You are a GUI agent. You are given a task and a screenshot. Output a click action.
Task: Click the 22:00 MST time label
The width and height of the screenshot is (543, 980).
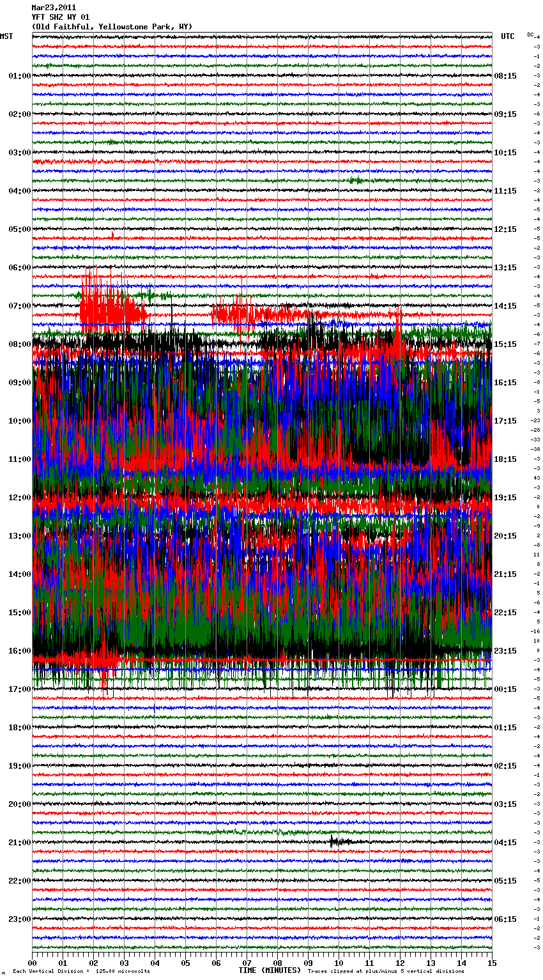click(20, 881)
